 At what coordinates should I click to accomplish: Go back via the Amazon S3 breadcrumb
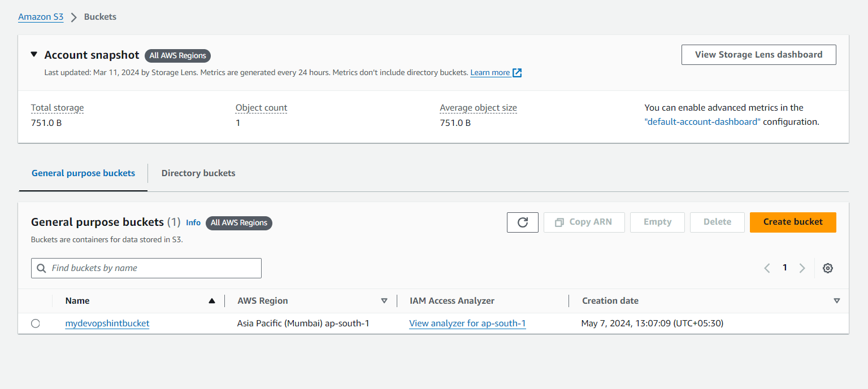point(41,16)
